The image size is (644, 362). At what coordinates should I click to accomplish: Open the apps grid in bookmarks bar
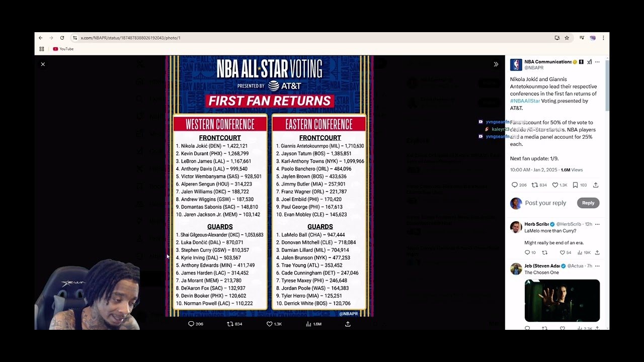(x=42, y=49)
